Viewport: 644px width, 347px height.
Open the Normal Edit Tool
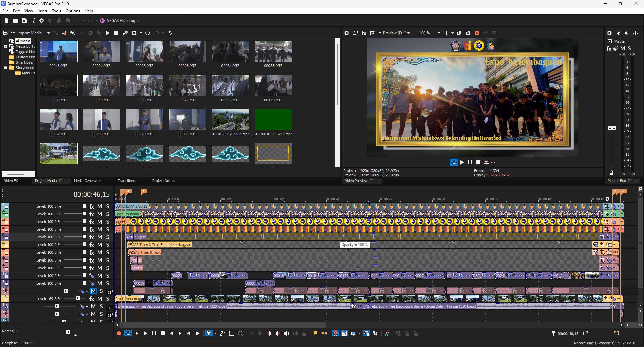tap(209, 333)
